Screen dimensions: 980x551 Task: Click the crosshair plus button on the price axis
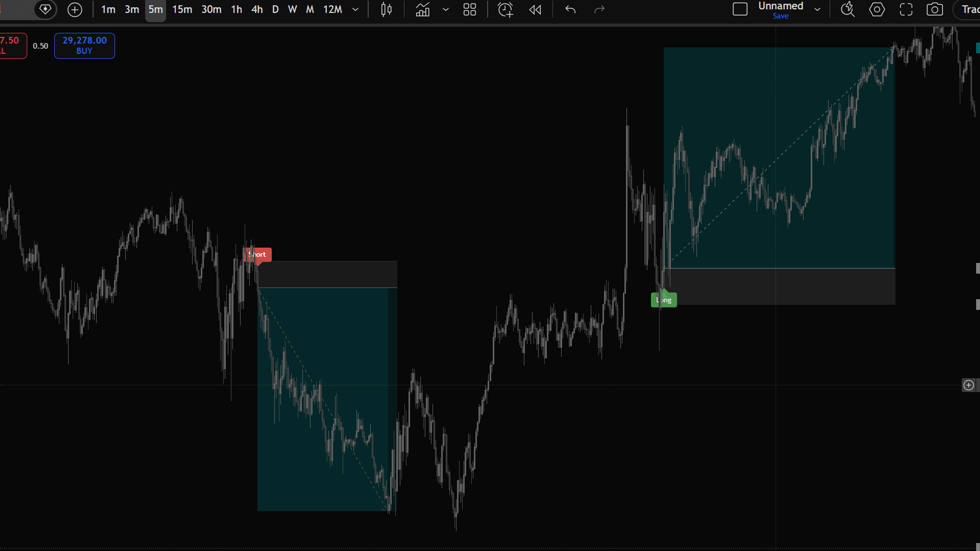click(969, 385)
